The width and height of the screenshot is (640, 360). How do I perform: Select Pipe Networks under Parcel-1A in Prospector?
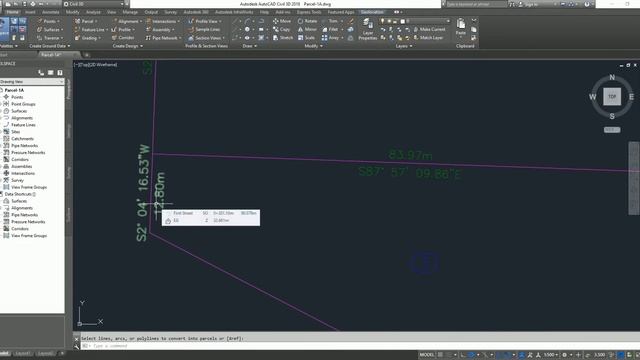24,146
